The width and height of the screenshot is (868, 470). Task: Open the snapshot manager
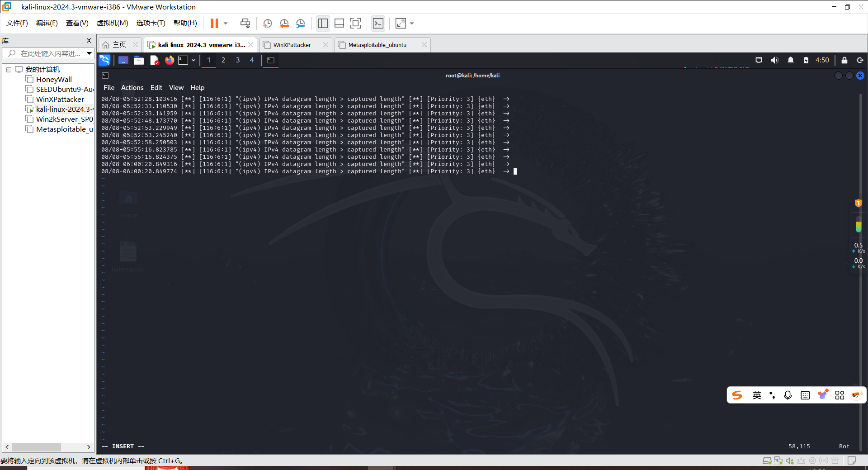301,23
